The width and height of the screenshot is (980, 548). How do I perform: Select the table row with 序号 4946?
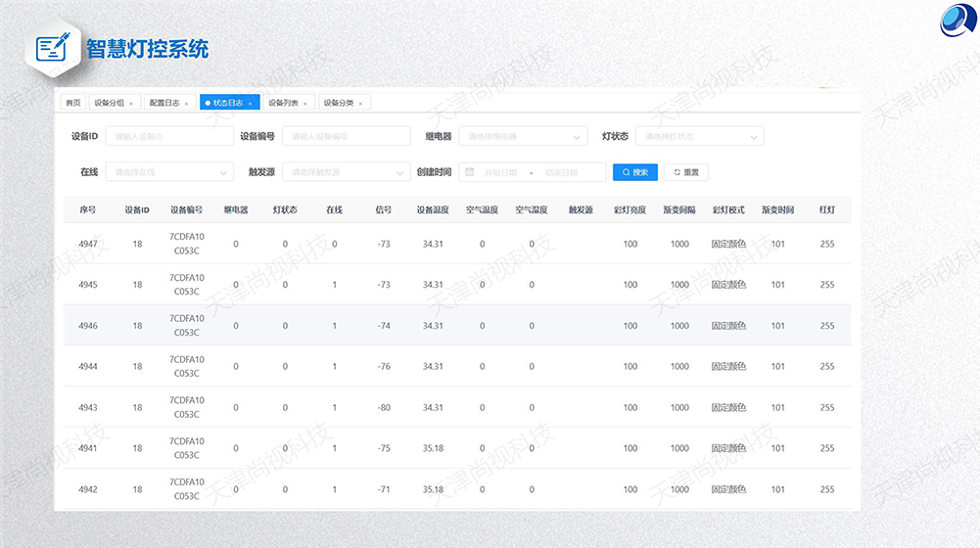[457, 326]
